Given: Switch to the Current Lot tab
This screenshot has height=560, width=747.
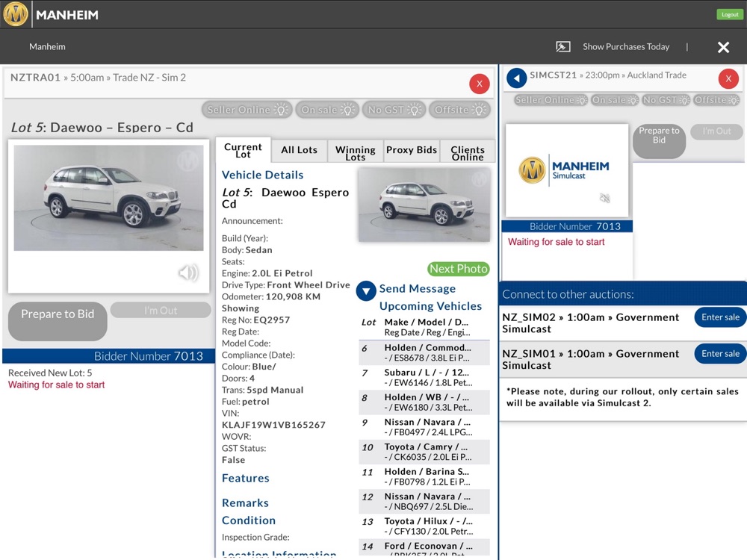Looking at the screenshot, I should (x=243, y=150).
